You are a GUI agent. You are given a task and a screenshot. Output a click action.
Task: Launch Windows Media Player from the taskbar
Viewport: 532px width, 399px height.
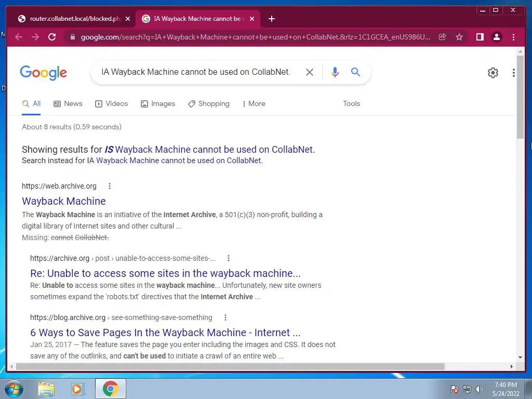coord(78,389)
